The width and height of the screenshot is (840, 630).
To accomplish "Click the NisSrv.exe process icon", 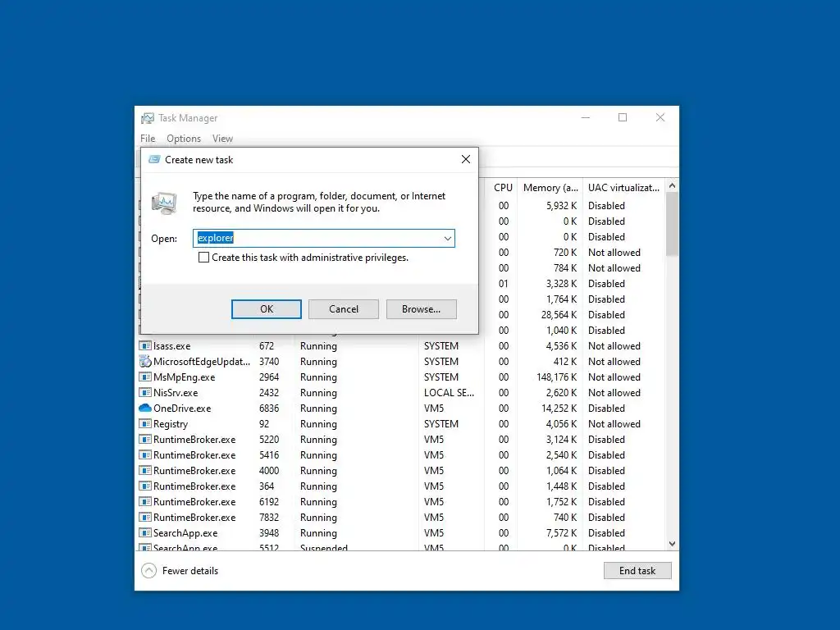I will tap(145, 393).
